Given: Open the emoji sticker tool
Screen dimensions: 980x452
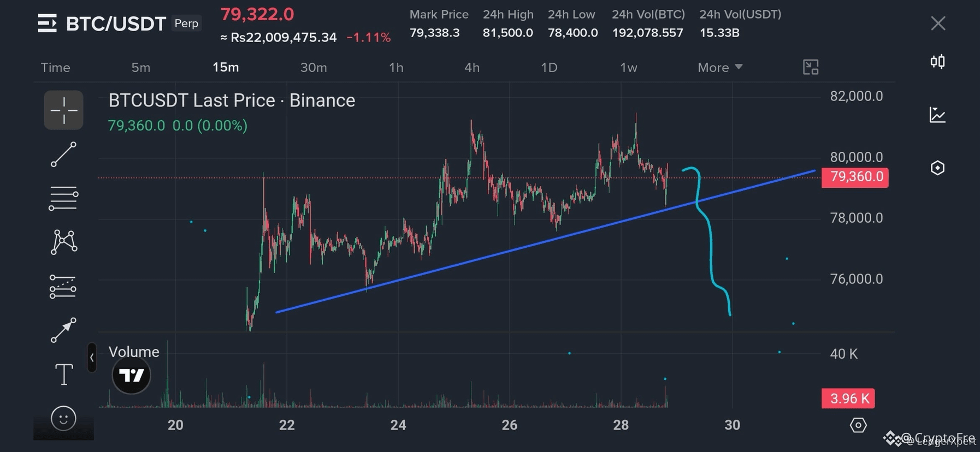Looking at the screenshot, I should click(63, 419).
